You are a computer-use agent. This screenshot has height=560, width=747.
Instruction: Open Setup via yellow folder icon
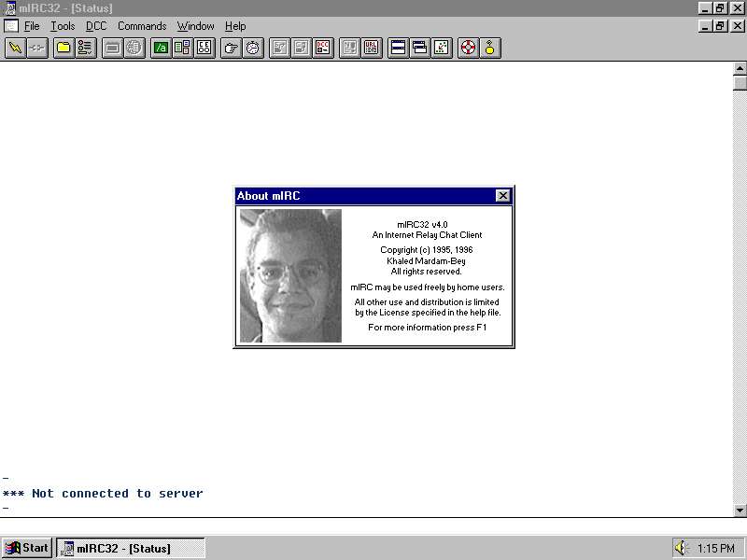point(63,49)
